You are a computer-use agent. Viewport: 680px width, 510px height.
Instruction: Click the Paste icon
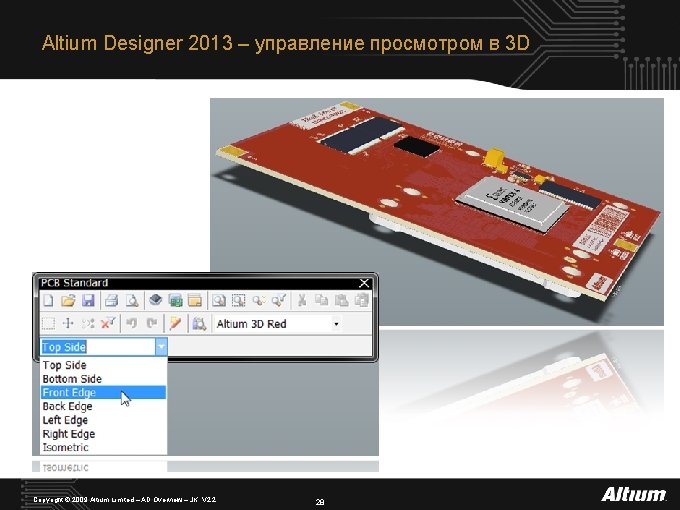point(342,300)
